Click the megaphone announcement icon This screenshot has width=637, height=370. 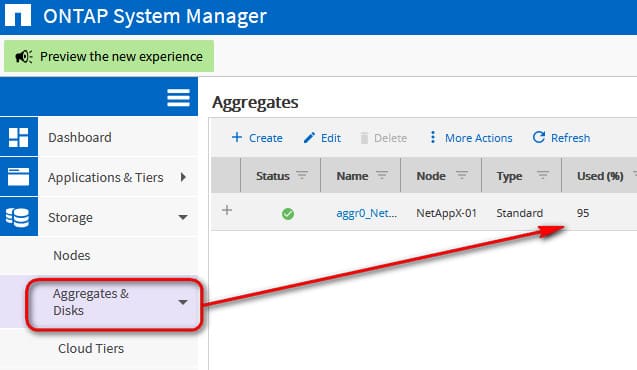tap(24, 56)
